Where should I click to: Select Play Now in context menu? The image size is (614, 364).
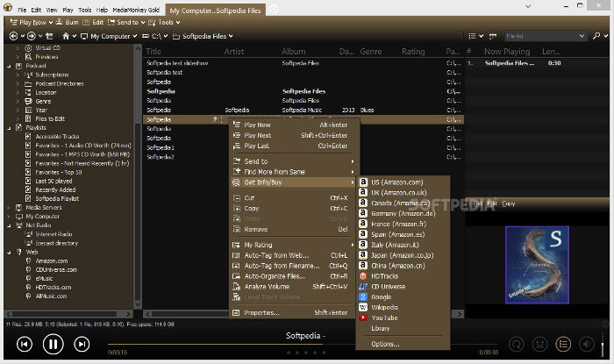pos(294,125)
